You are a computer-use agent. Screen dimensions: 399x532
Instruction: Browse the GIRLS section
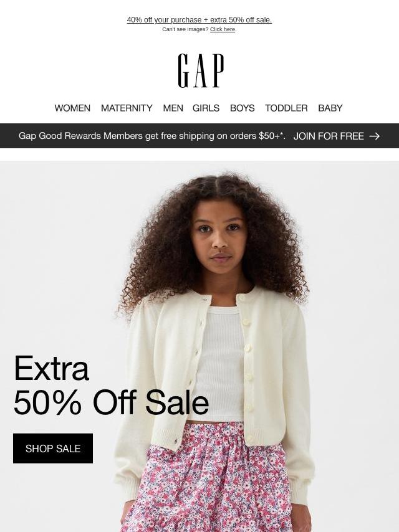click(206, 108)
